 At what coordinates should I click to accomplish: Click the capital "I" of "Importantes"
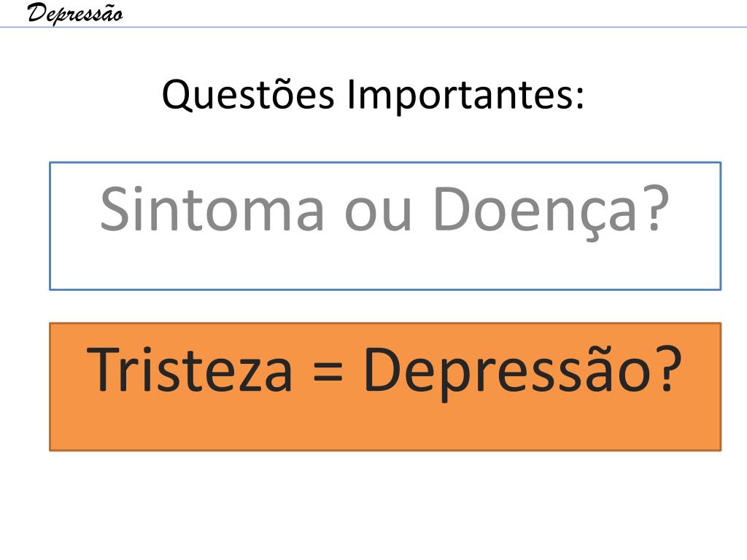352,94
